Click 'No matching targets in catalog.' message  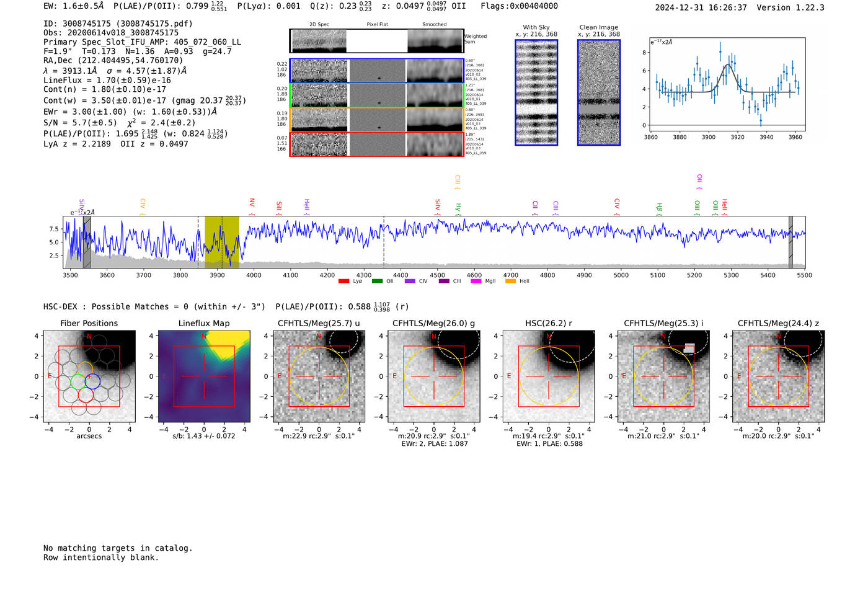tap(118, 548)
